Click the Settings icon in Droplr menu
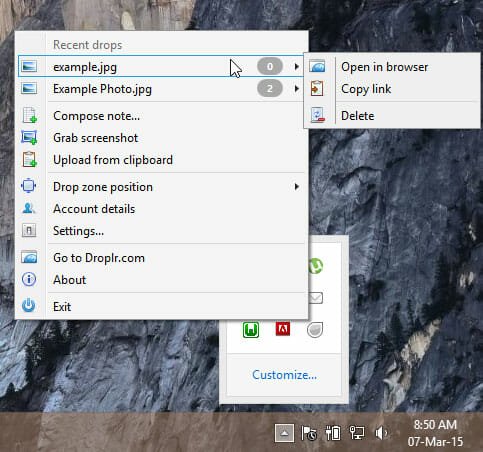This screenshot has width=483, height=452. 29,230
